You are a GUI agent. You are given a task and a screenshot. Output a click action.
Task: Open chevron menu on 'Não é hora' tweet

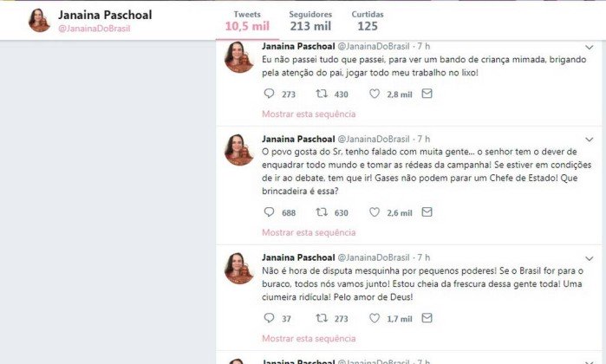tap(589, 258)
